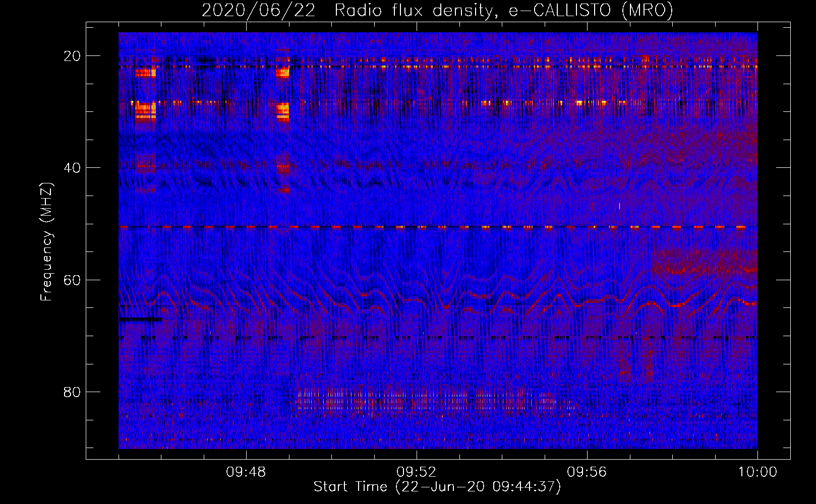The width and height of the screenshot is (816, 504).
Task: Click the 'Start Time (22-Jun-20 09:44:37)' axis label
Action: pos(437,487)
